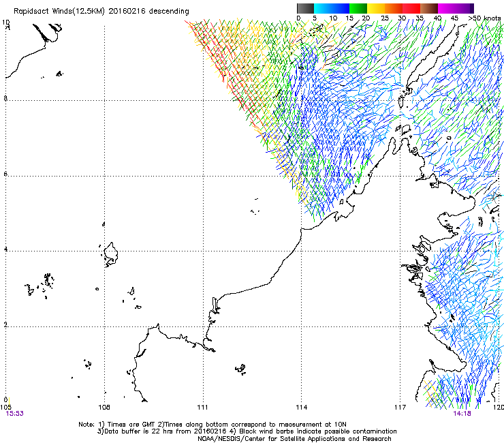This screenshot has width=504, height=443.
Task: Click the 'Times are GMT' note line
Action: [x=212, y=425]
